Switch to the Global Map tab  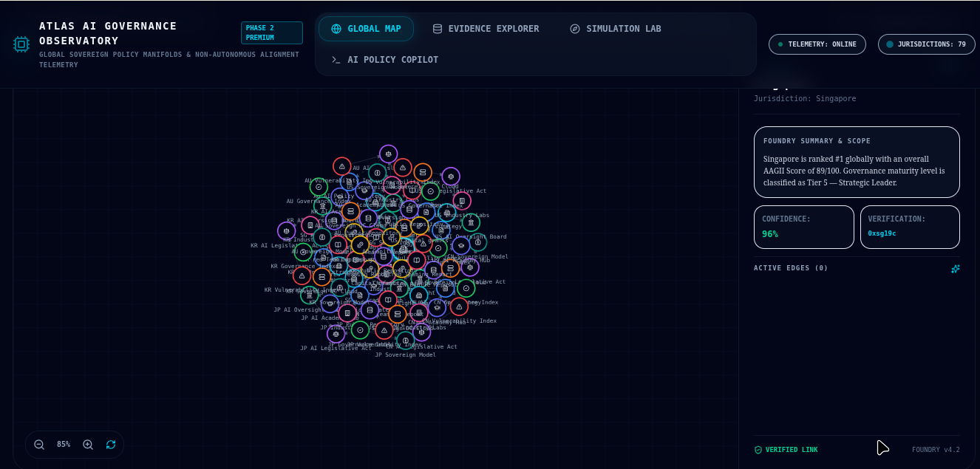[x=366, y=29]
